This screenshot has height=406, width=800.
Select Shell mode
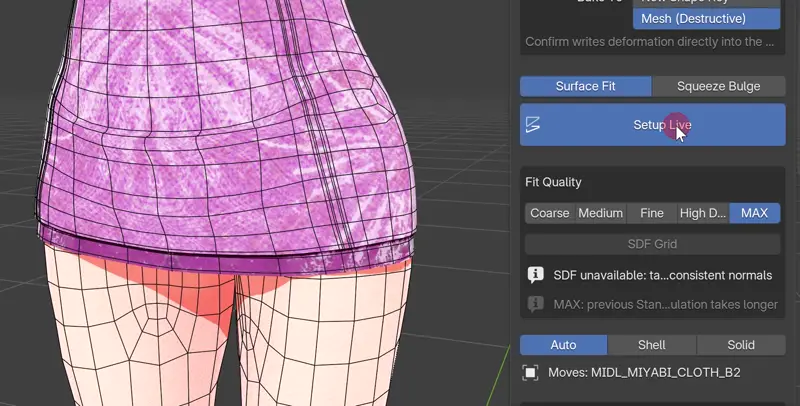coord(652,345)
